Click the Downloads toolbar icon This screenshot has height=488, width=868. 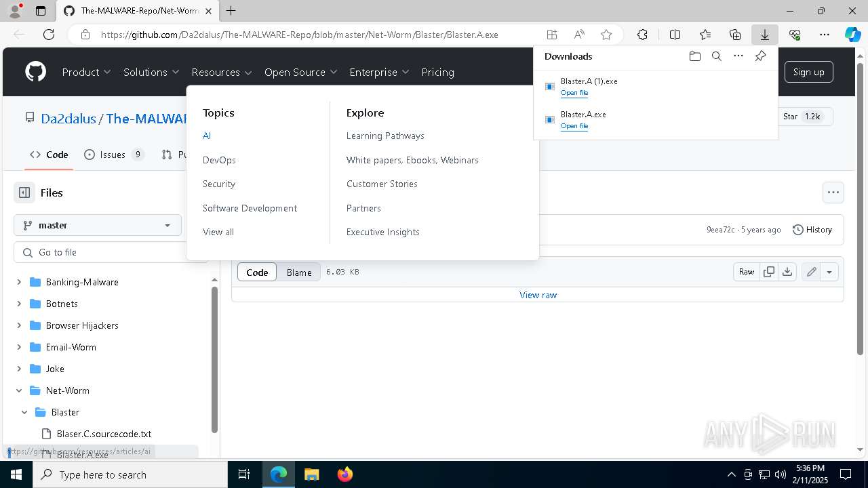tap(765, 35)
